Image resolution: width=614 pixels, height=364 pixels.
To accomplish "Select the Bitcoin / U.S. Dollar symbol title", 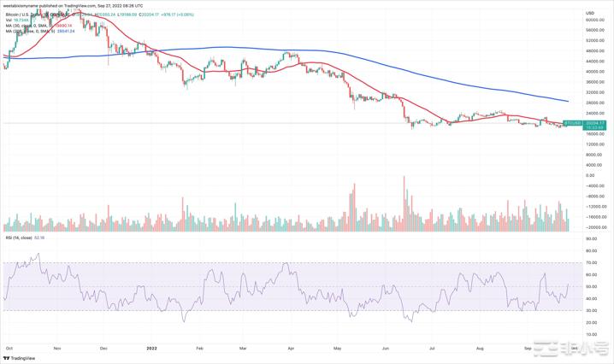I will [x=27, y=15].
